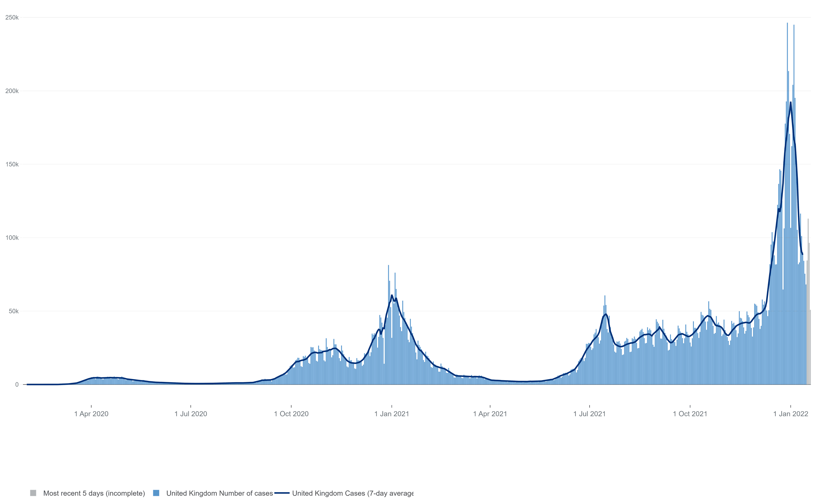Image resolution: width=816 pixels, height=504 pixels.
Task: Select the 1 Jan 2021 axis label
Action: tap(392, 414)
